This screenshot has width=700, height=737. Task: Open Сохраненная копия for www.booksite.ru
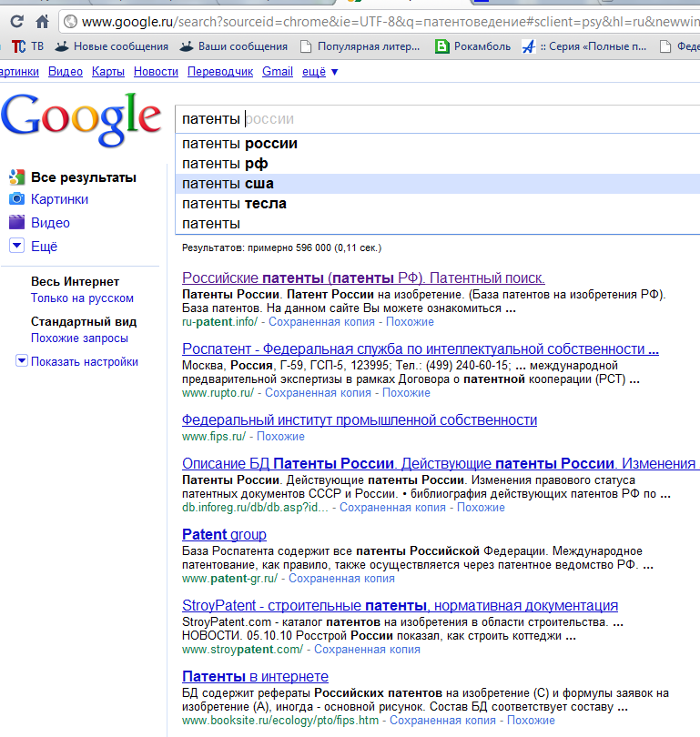(x=442, y=721)
